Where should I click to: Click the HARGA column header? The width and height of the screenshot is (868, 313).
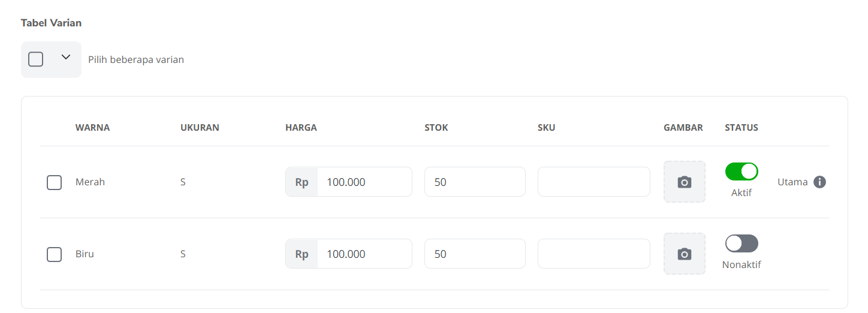pos(301,127)
